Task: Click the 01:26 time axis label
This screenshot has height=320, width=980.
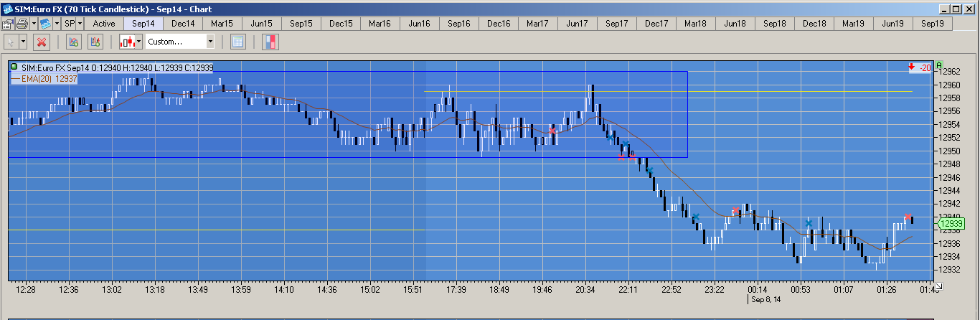Action: [x=887, y=290]
